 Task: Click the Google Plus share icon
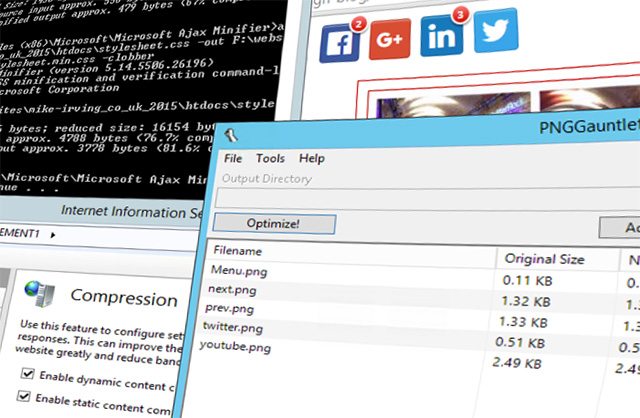point(390,39)
